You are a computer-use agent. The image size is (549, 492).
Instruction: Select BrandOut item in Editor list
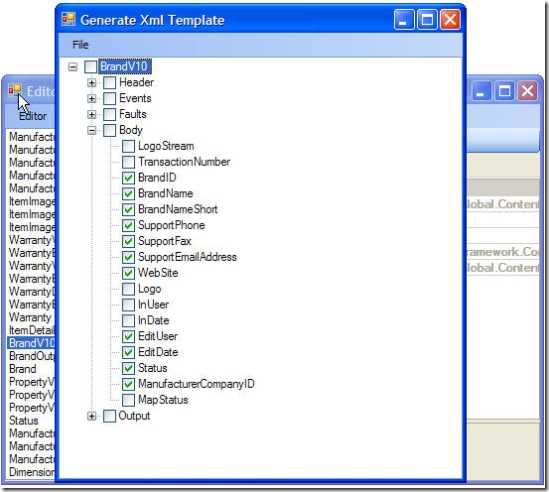coord(31,356)
